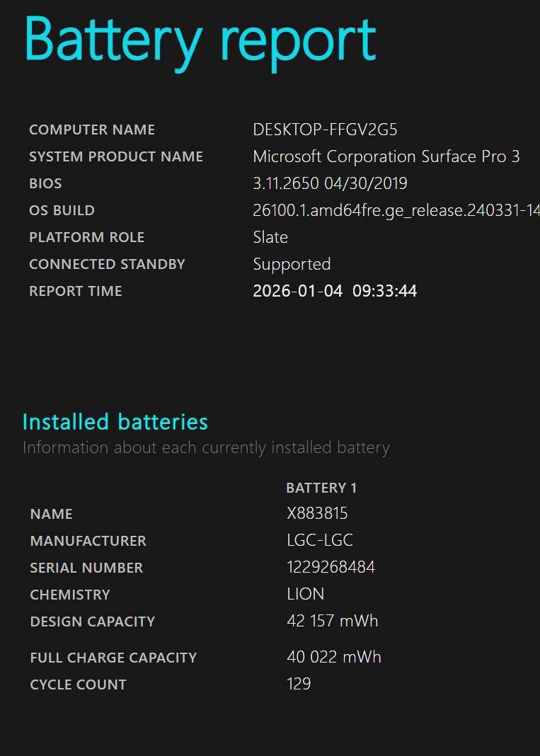This screenshot has width=540, height=756.
Task: Click the Battery report title
Action: click(x=200, y=40)
